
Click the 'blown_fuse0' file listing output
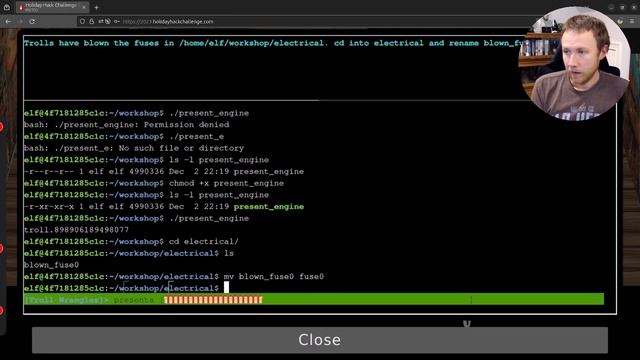(51, 265)
